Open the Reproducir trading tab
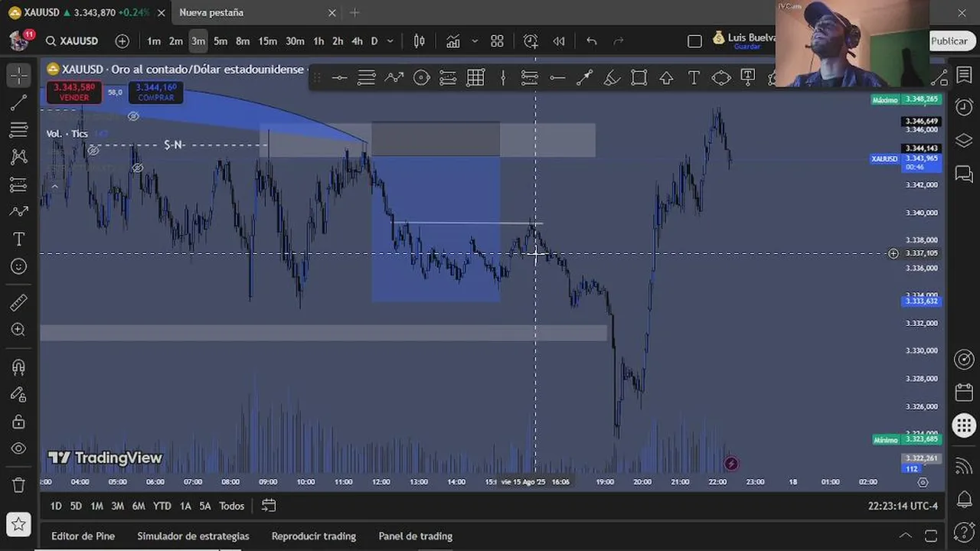Screen dimensions: 980x551 coord(313,536)
